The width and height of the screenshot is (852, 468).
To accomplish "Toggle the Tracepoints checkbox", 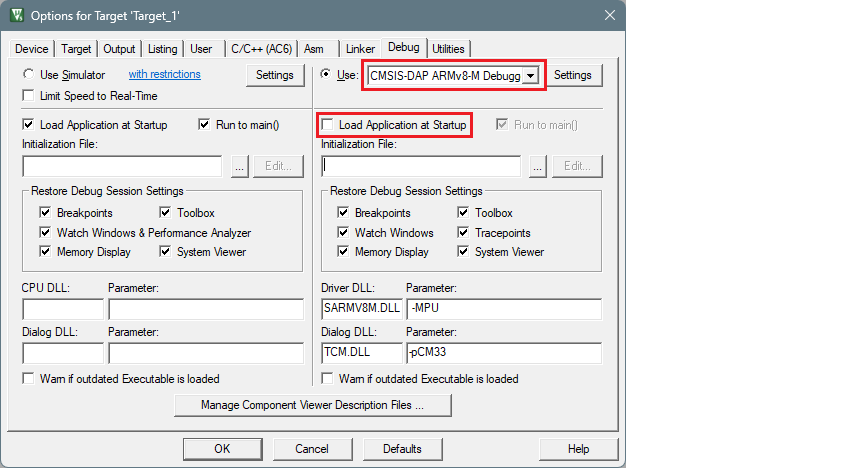I will (x=463, y=232).
